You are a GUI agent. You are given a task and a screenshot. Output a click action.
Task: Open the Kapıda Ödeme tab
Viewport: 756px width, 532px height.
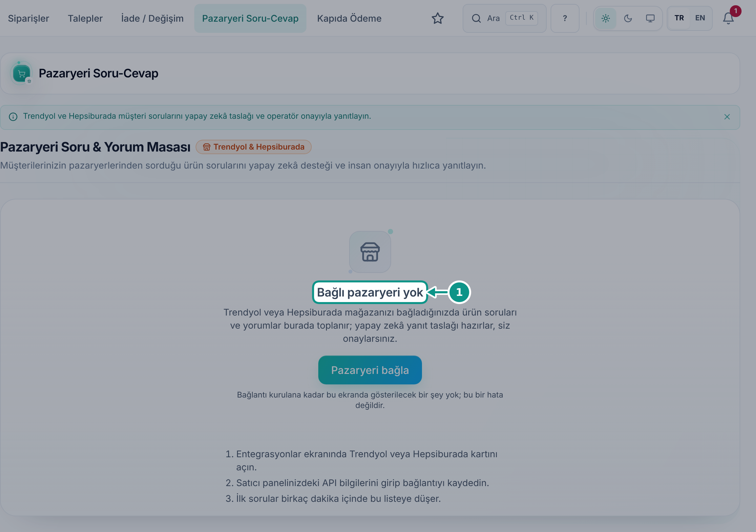(x=349, y=18)
